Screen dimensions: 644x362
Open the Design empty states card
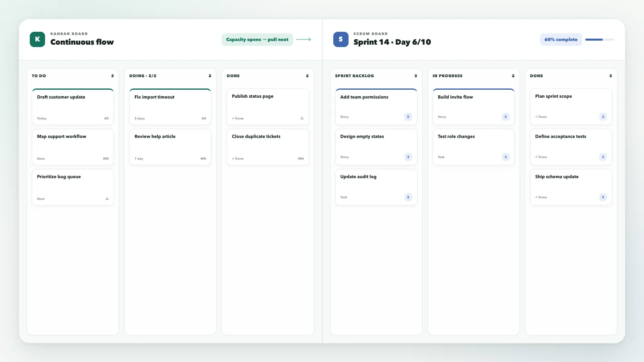376,147
